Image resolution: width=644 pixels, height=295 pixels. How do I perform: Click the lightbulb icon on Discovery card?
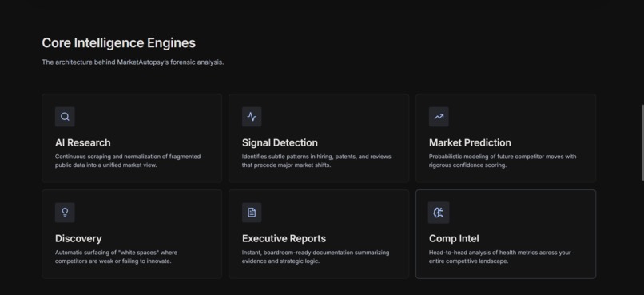[x=65, y=213]
